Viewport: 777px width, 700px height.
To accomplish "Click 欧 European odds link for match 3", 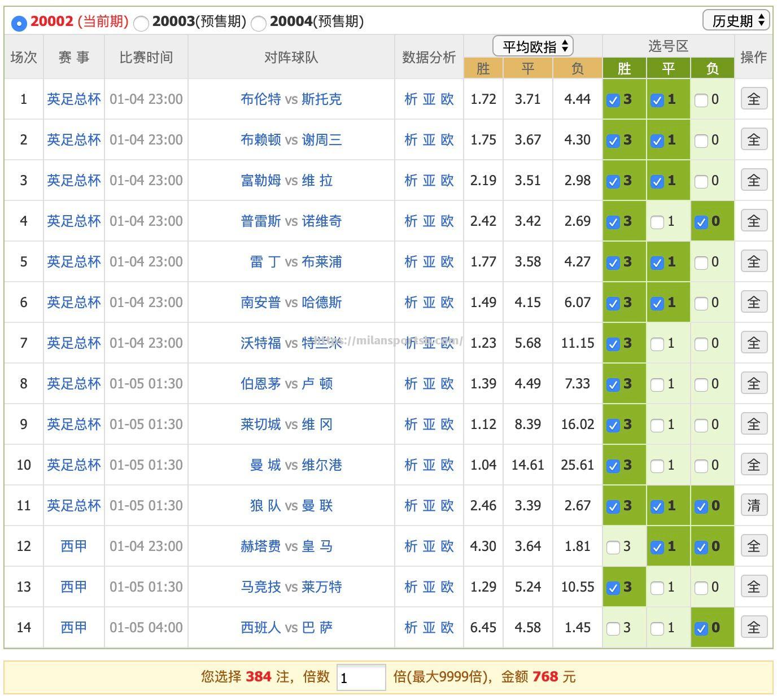I will (x=447, y=180).
